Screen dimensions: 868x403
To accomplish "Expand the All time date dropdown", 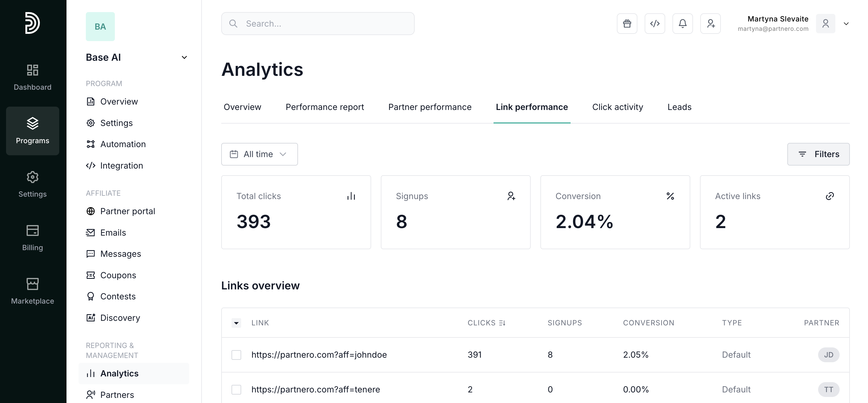I will click(259, 154).
